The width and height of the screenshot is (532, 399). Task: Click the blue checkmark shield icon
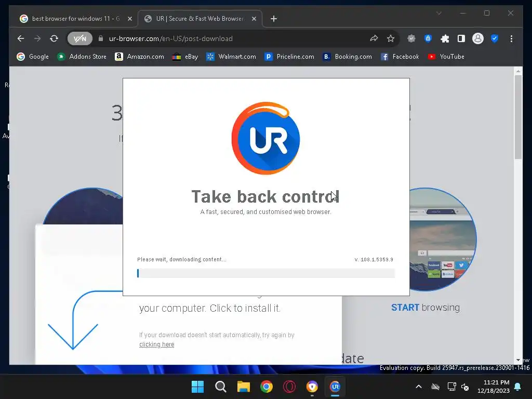(x=495, y=38)
